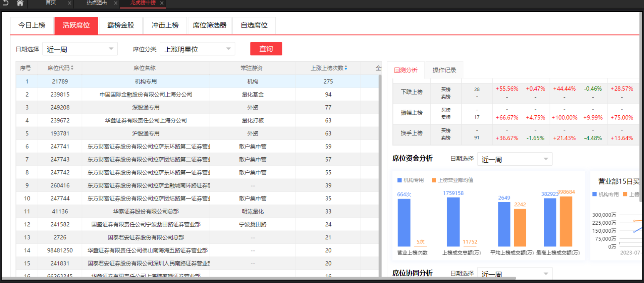Select row 国盛证券有限责任公司宁波桑田路证券营业部

tap(197, 224)
